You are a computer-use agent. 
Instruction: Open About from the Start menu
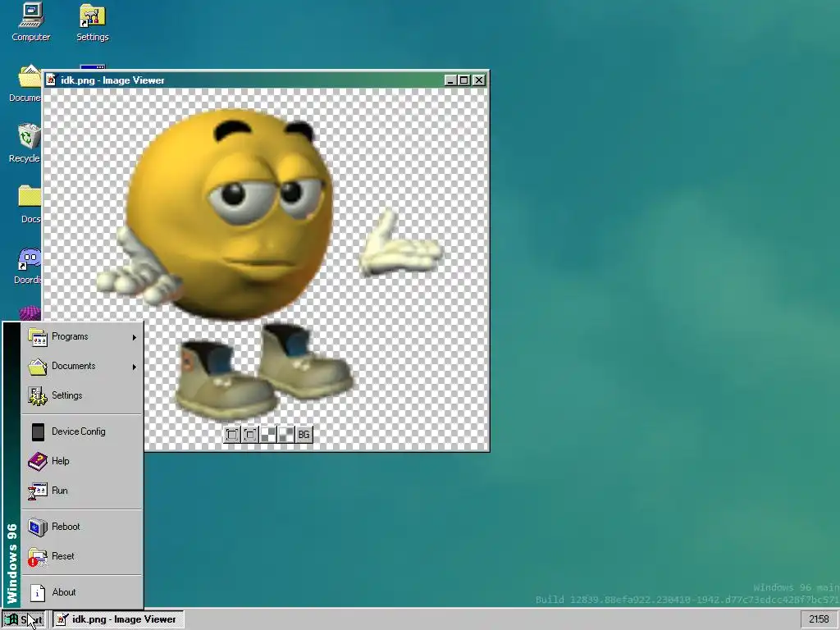point(82,592)
